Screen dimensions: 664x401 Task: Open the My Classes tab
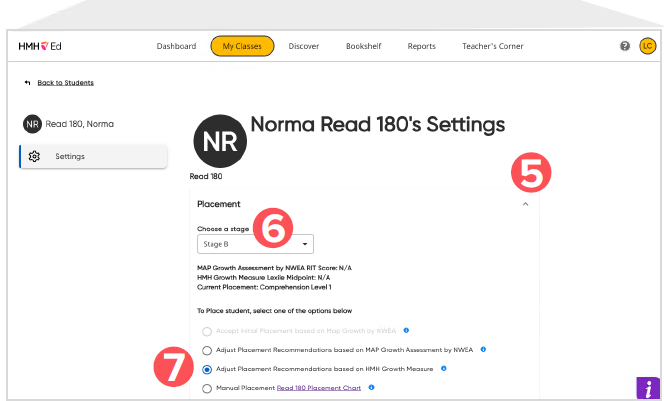point(242,46)
